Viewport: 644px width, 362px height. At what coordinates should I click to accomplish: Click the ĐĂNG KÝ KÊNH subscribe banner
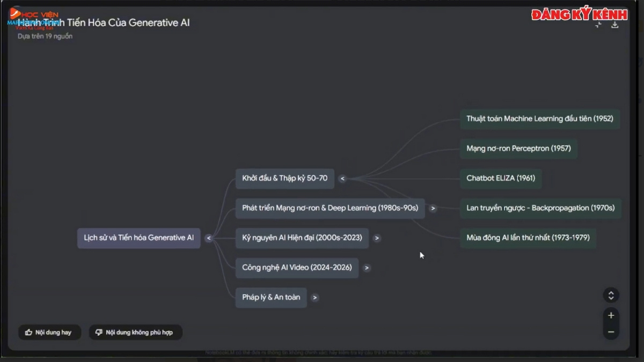tap(579, 14)
